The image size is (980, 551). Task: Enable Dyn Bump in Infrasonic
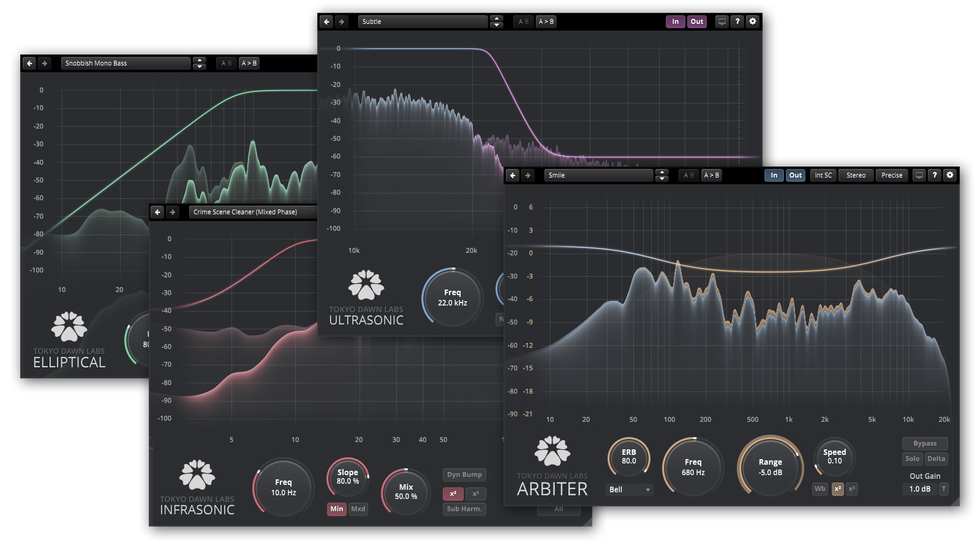(464, 474)
